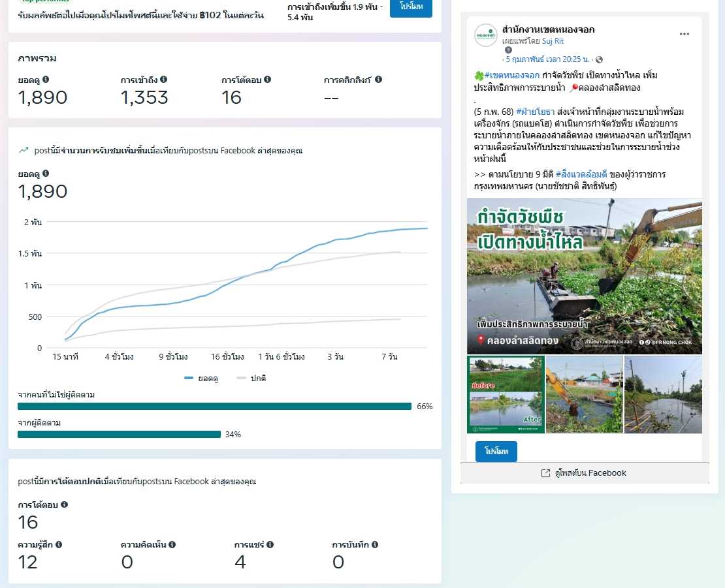The image size is (725, 588).
Task: Click the 9 ชั่วโมง axis label
Action: (x=173, y=356)
